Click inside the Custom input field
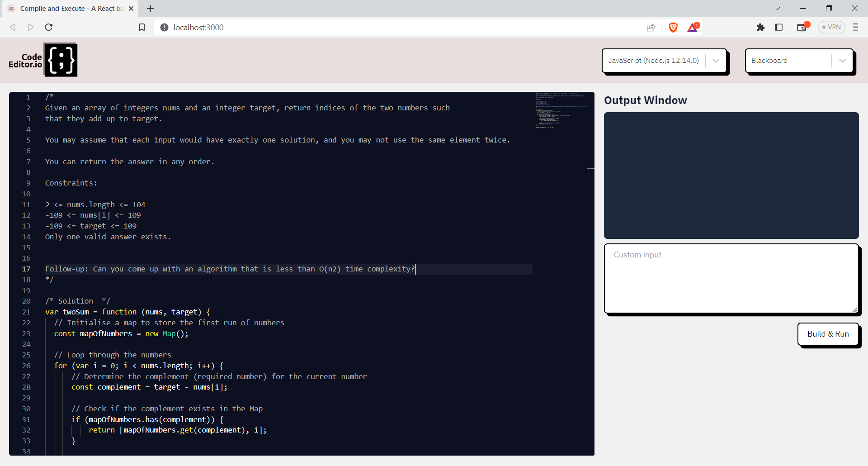Image resolution: width=868 pixels, height=466 pixels. [730, 278]
